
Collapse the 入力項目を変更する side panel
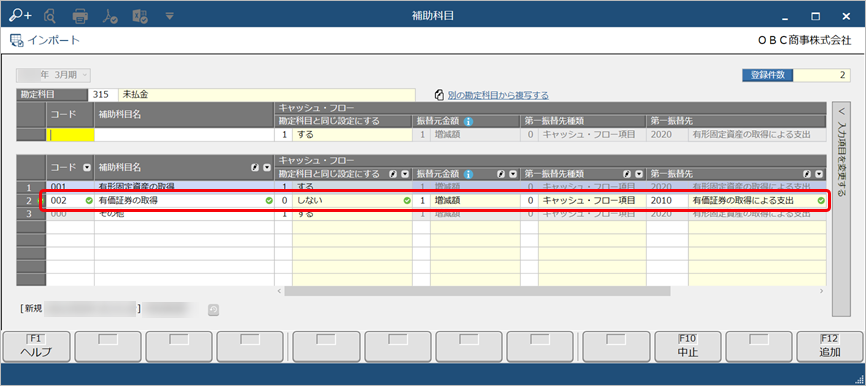(x=841, y=209)
